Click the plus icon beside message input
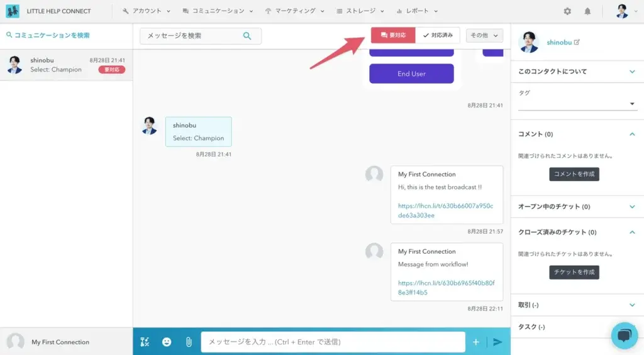Viewport: 644px width, 355px height. [x=476, y=342]
